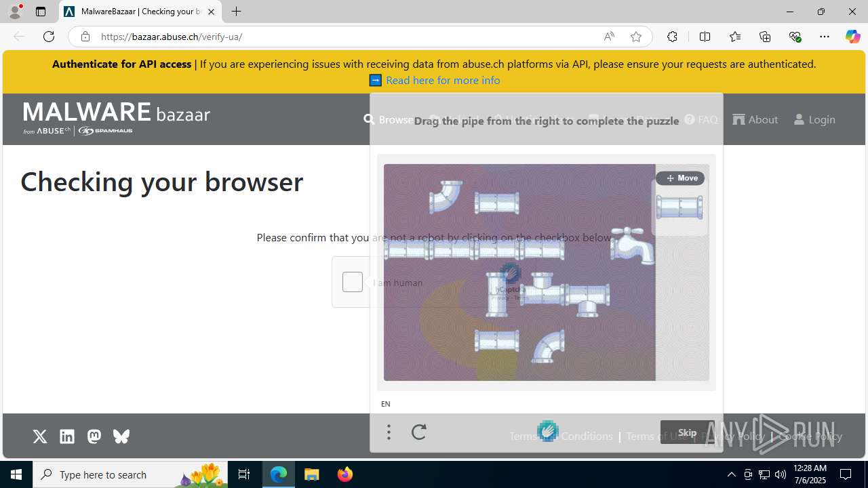This screenshot has height=488, width=868.
Task: Open the About page
Action: tap(755, 119)
